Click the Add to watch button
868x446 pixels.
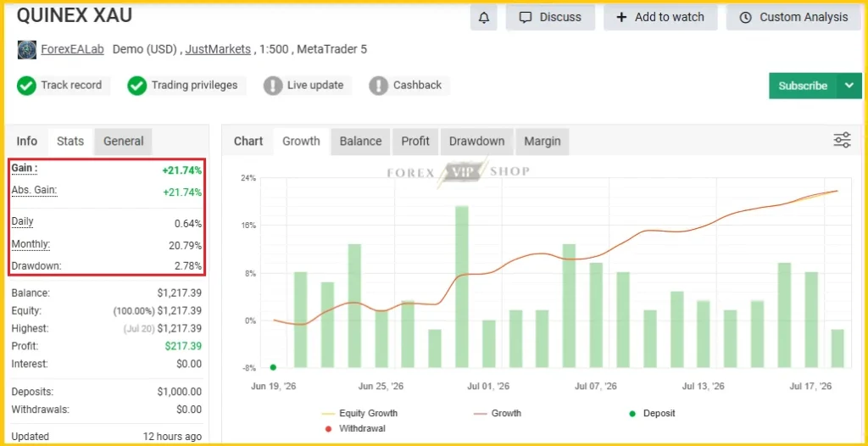(660, 17)
